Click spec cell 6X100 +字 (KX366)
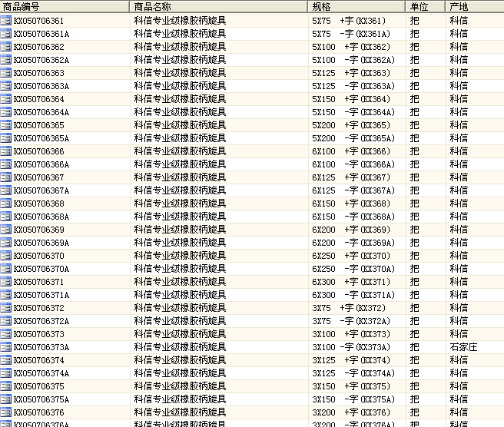504x427 pixels. point(351,151)
